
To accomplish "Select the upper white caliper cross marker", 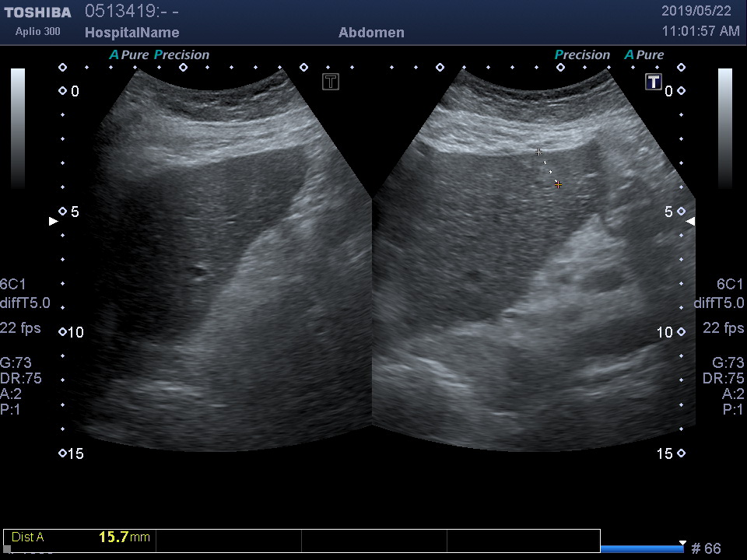I will tap(538, 152).
